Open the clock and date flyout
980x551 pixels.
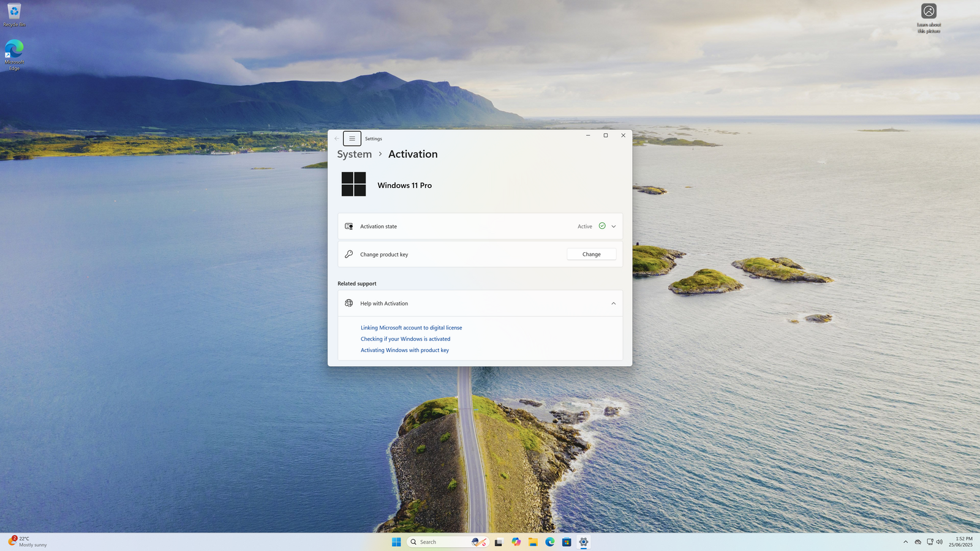tap(960, 542)
